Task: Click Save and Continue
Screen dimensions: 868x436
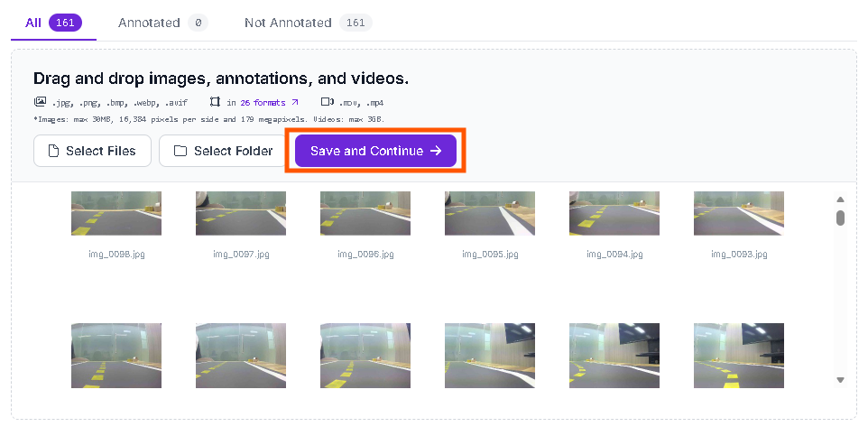Action: coord(375,151)
